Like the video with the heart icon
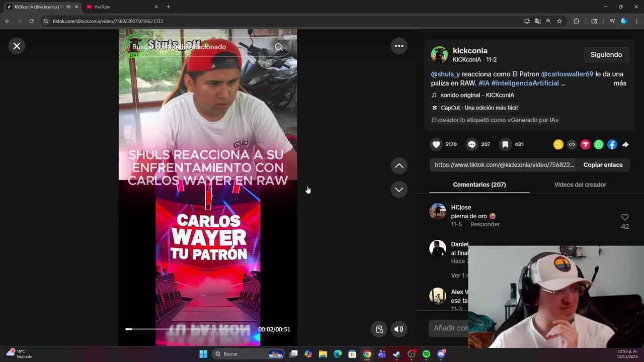This screenshot has height=362, width=644. click(436, 144)
